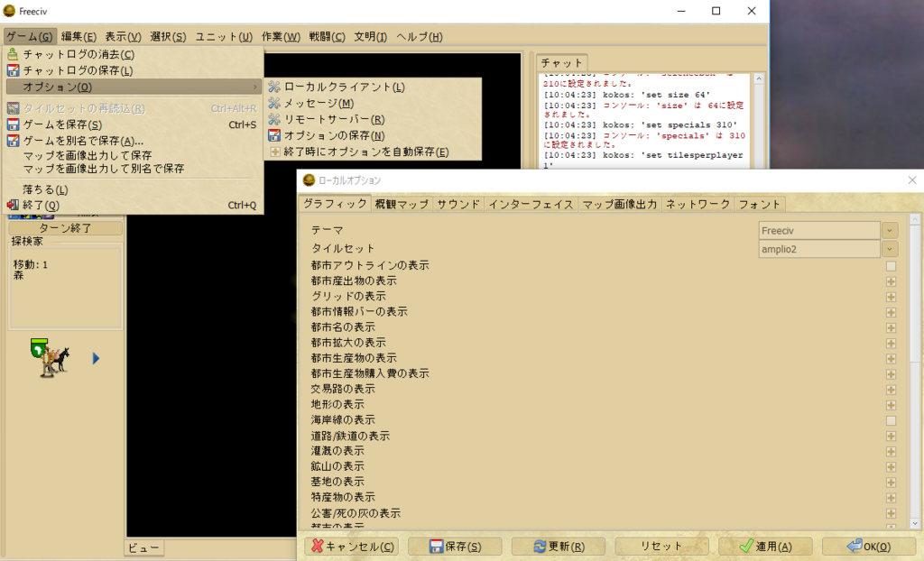Expand the オプション submenu entry
This screenshot has width=924, height=561.
tap(134, 87)
